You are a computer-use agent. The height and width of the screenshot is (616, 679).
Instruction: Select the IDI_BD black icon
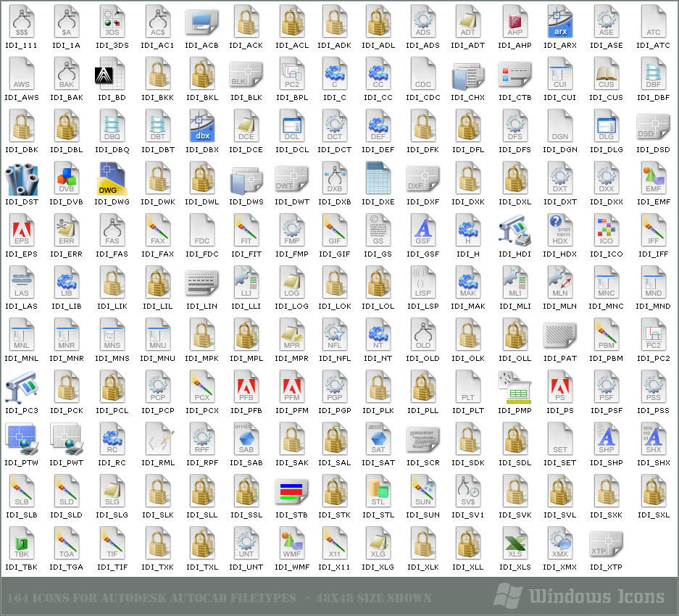112,75
